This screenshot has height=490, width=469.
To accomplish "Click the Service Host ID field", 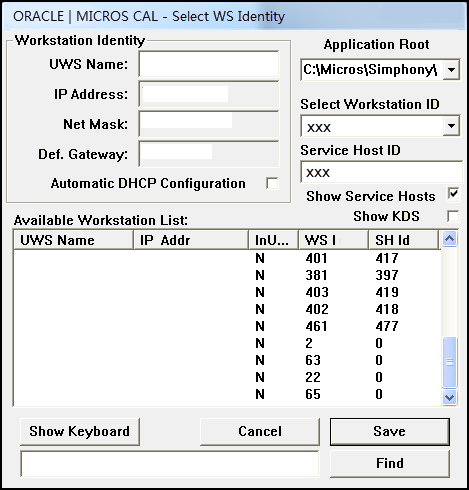I will click(381, 172).
